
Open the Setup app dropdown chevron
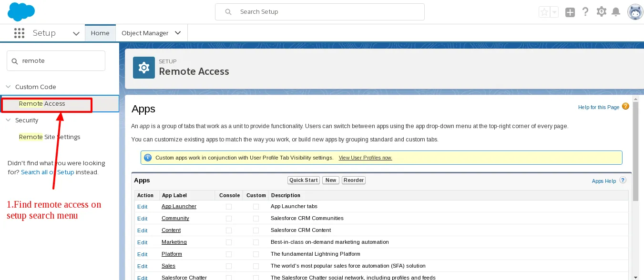(x=76, y=33)
